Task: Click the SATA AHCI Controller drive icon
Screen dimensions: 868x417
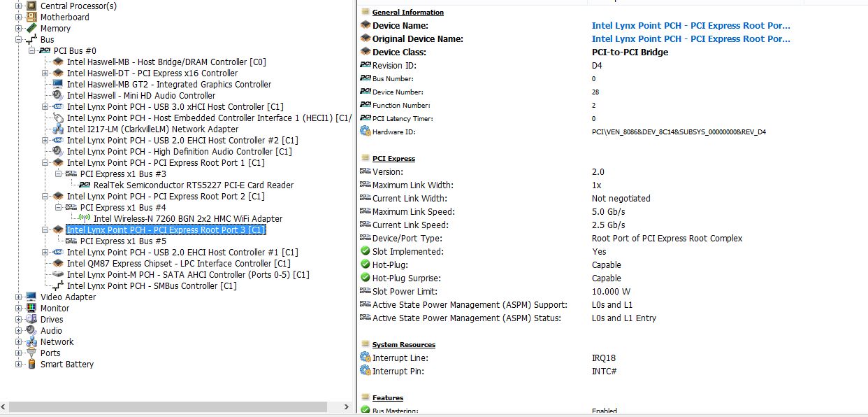Action: [x=58, y=274]
